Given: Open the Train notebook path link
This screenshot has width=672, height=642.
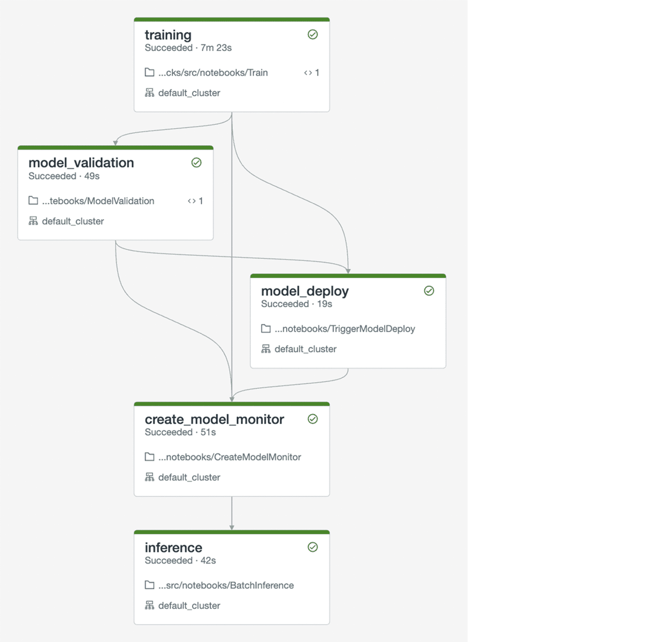Looking at the screenshot, I should (213, 73).
